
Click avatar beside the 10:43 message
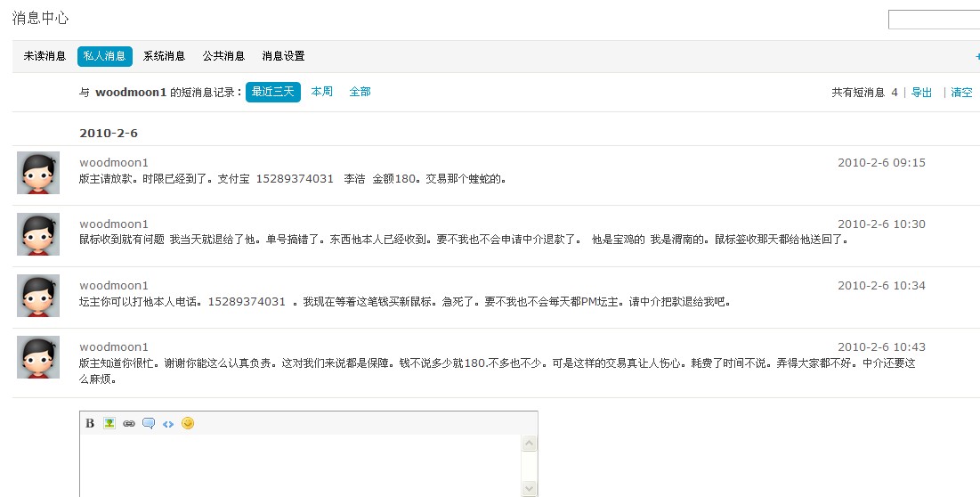click(38, 357)
